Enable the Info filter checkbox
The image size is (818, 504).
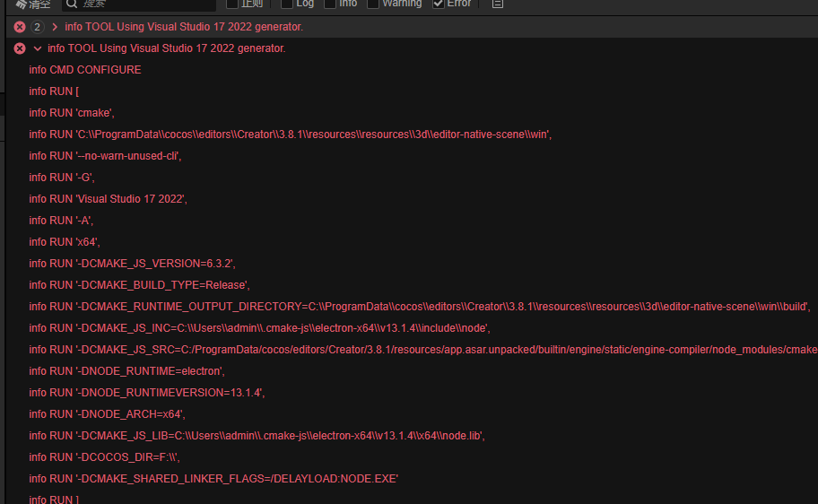330,3
